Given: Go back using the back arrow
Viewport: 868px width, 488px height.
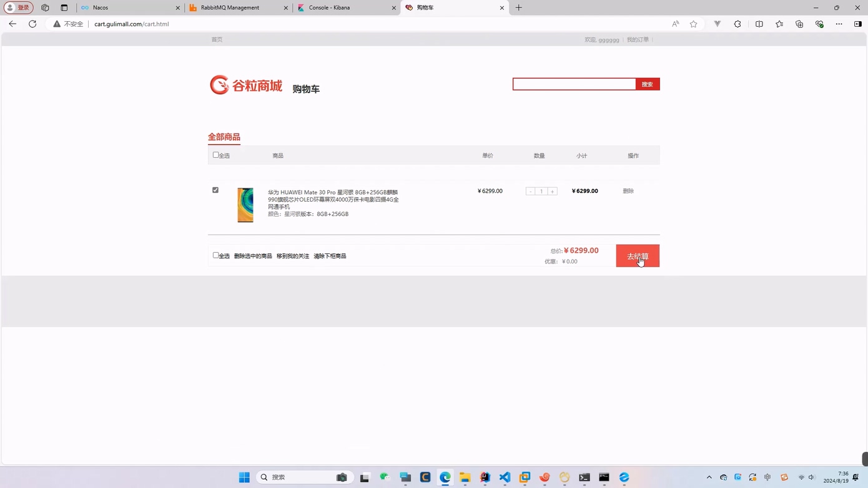Looking at the screenshot, I should 12,24.
